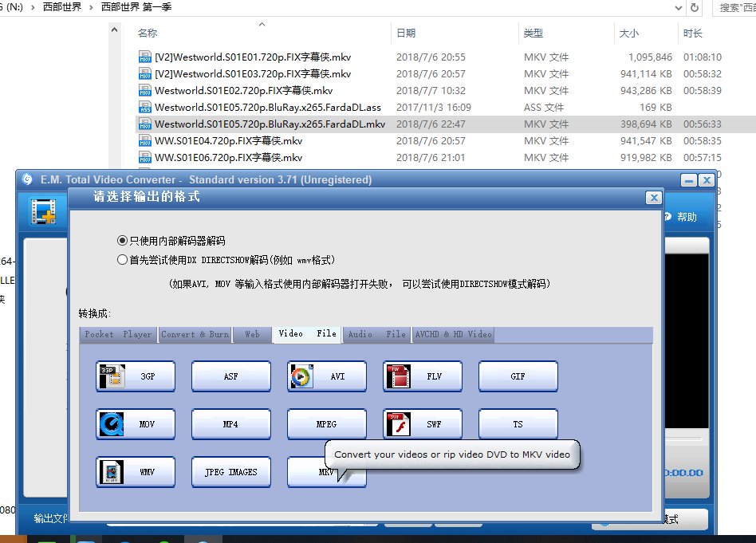This screenshot has height=543, width=756.
Task: Choose MKV output format button
Action: pos(327,471)
